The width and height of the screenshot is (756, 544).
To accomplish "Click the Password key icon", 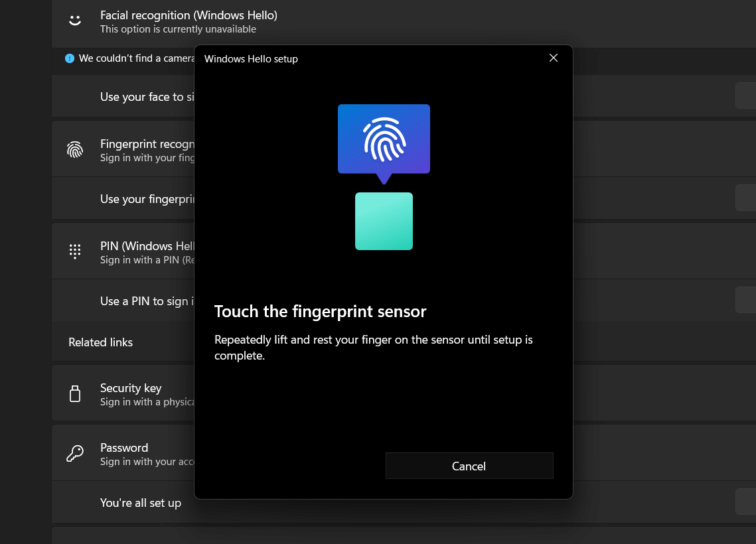I will [x=75, y=454].
